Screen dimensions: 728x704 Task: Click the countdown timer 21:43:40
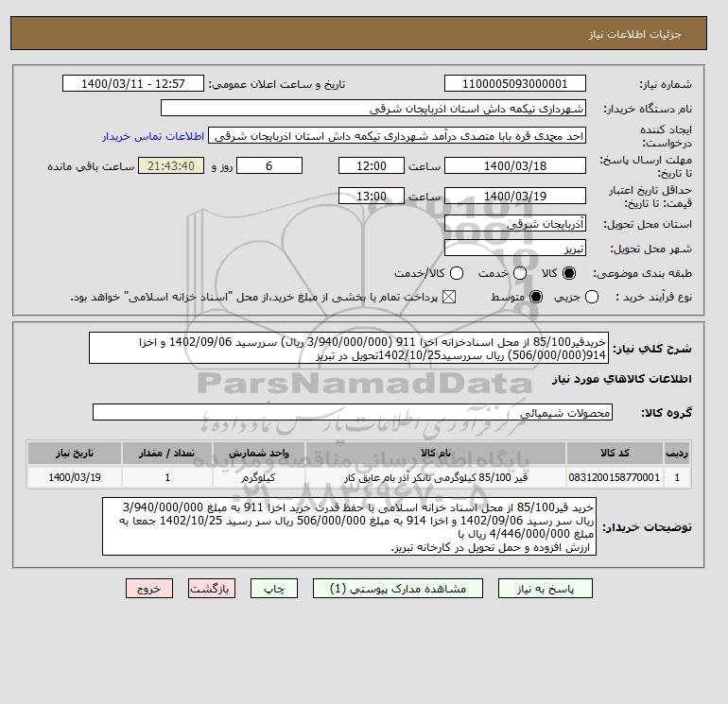pyautogui.click(x=171, y=165)
